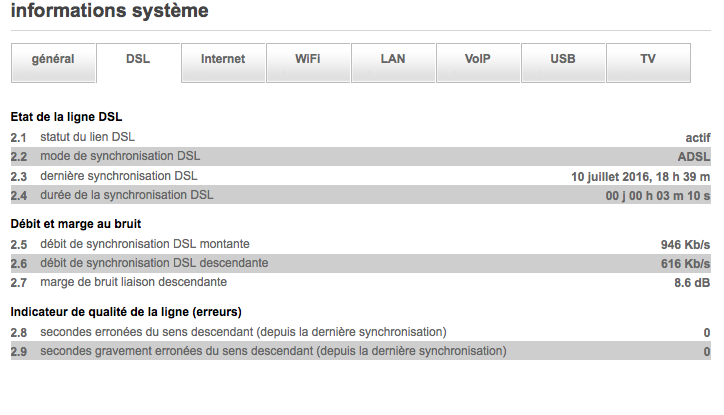The image size is (724, 415).
Task: Open the LAN tab
Action: (393, 60)
